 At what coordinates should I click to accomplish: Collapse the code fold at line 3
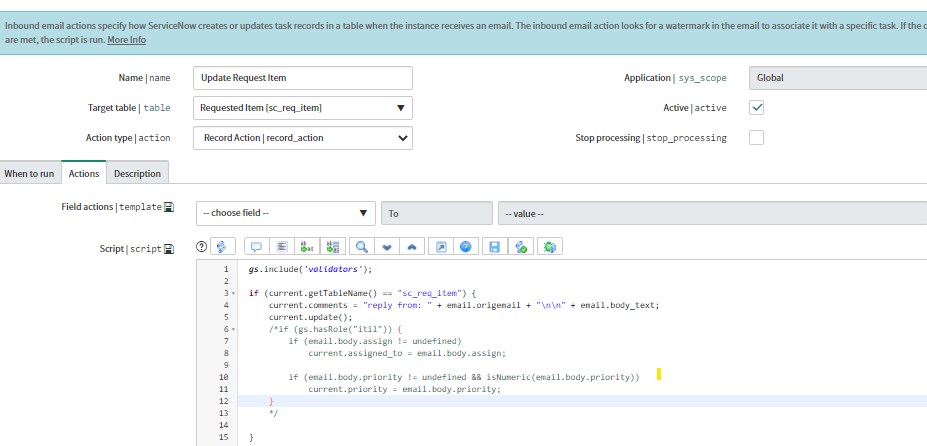(233, 293)
